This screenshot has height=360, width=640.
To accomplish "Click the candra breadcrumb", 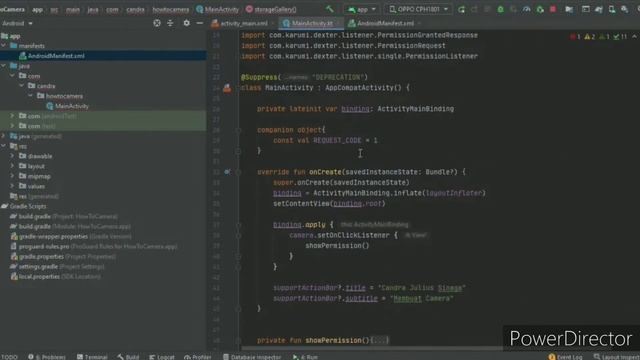I will pyautogui.click(x=135, y=9).
